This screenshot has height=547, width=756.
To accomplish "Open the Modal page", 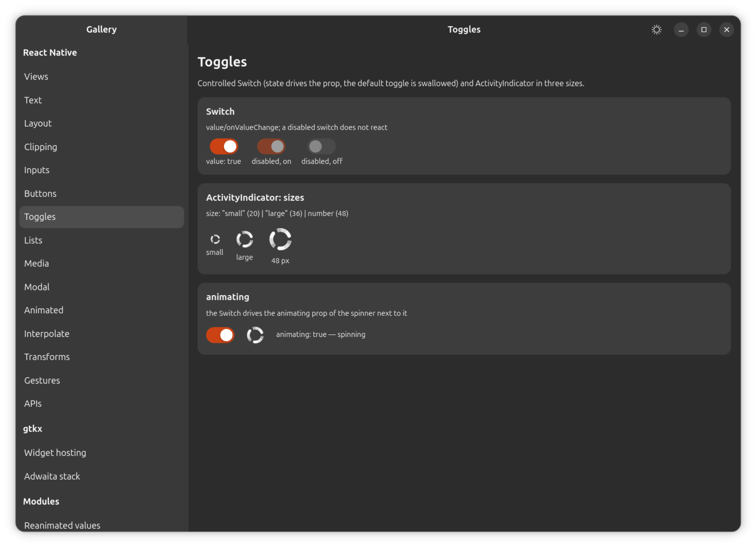I will pyautogui.click(x=102, y=287).
